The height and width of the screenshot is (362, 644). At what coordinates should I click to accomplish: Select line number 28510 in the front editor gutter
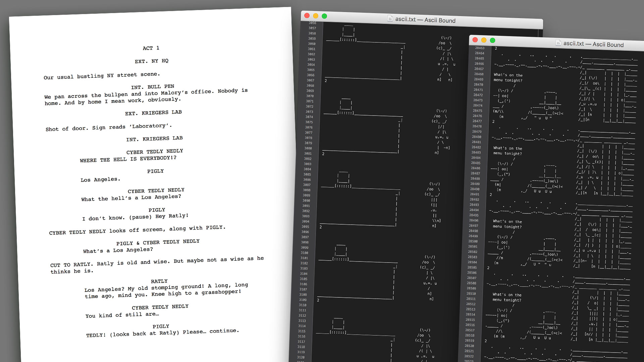point(471,293)
